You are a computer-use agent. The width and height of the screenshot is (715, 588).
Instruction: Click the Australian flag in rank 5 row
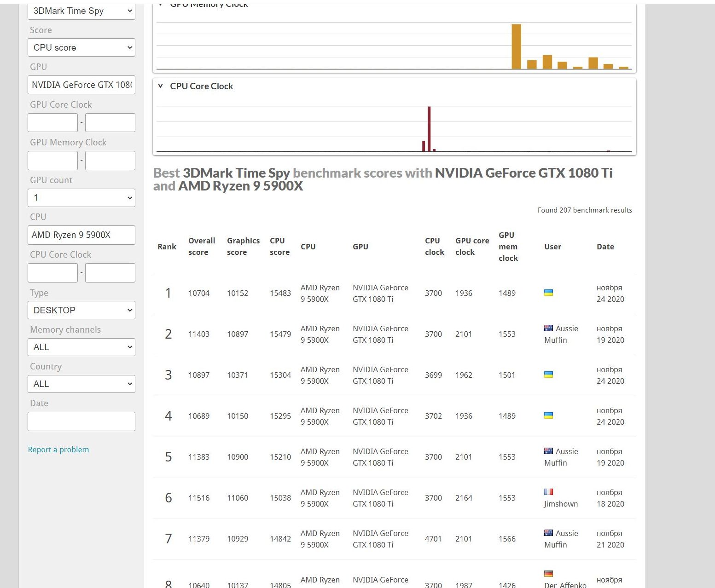pyautogui.click(x=548, y=451)
